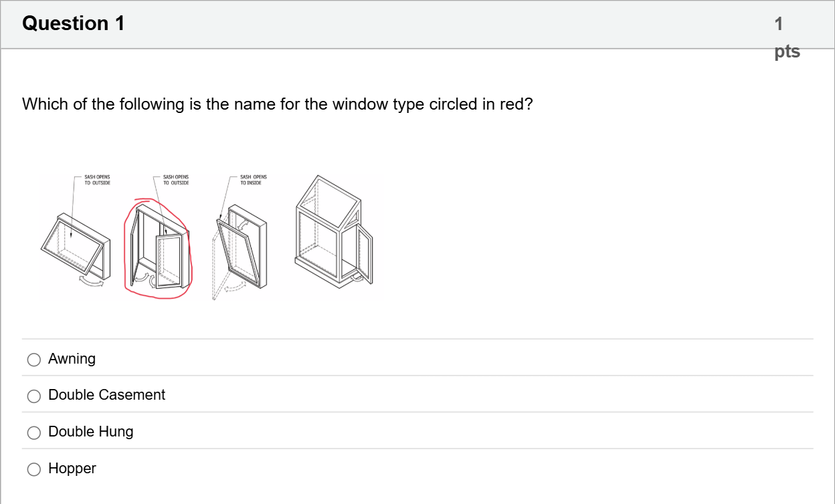The width and height of the screenshot is (835, 504).
Task: Pick the Double Hung radio button
Action: pos(33,432)
